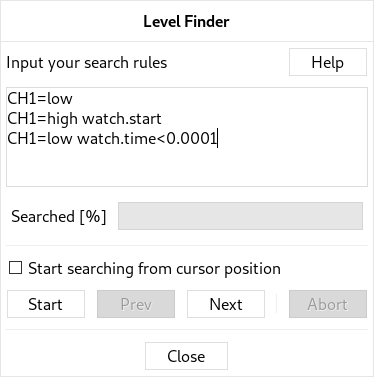Click the greyed-out Abort button
The width and height of the screenshot is (374, 377).
pyautogui.click(x=328, y=304)
